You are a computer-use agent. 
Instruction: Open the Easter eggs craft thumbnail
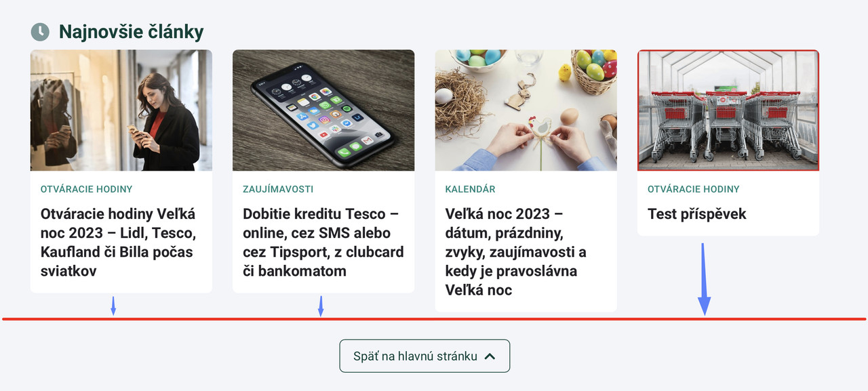(526, 110)
